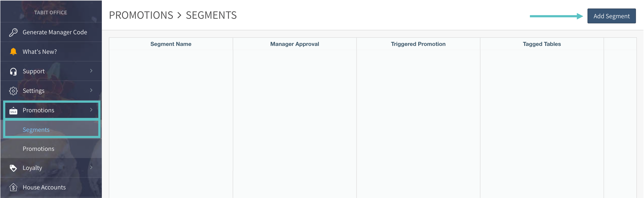The width and height of the screenshot is (644, 198).
Task: Open the Segments submenu item
Action: (36, 130)
